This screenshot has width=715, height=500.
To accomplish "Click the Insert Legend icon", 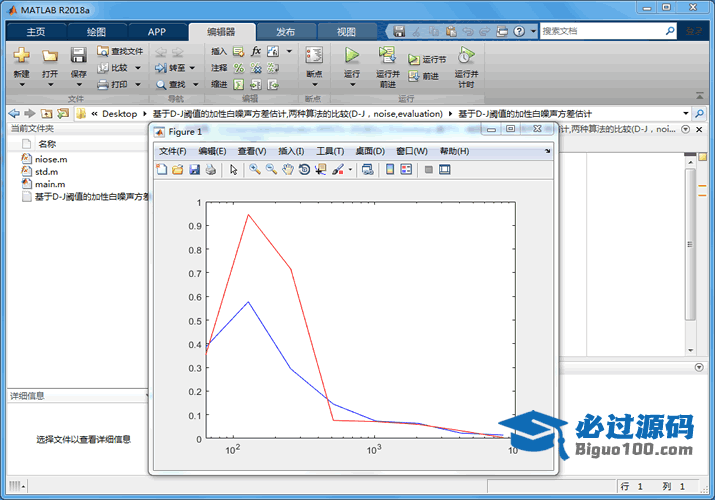I will coord(406,170).
